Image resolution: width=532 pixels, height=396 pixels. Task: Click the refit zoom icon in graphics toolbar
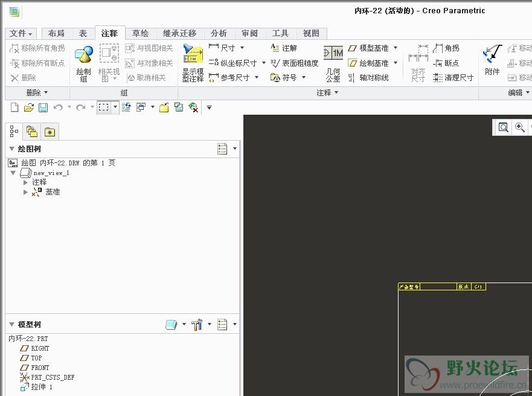[x=503, y=127]
